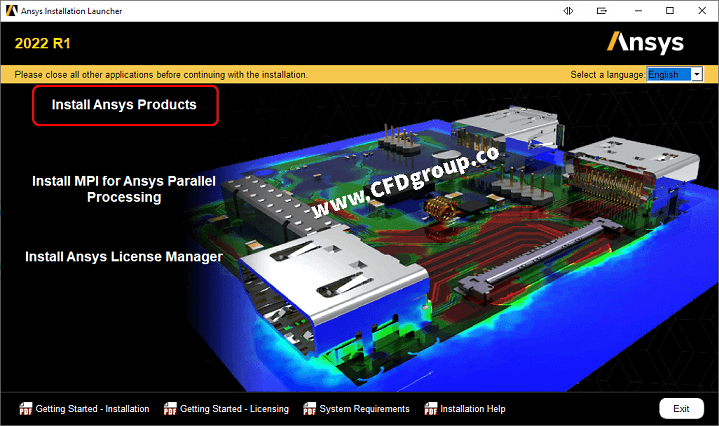Click the PDF icon beside System Requirements

click(310, 409)
